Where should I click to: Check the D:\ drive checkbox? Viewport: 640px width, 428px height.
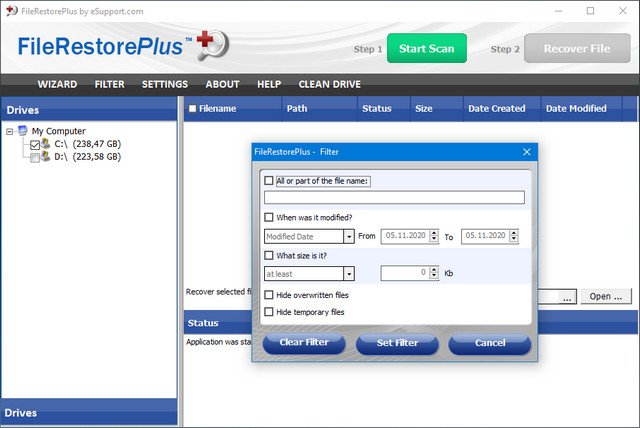click(35, 157)
